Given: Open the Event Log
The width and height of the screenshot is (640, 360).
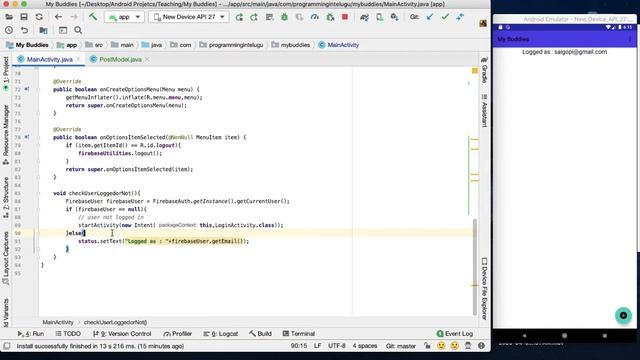Looking at the screenshot, I should (x=454, y=333).
